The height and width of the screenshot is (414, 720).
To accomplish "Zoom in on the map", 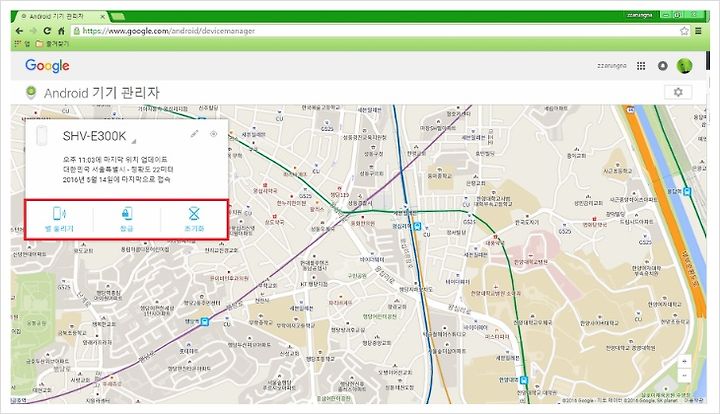I will 684,361.
